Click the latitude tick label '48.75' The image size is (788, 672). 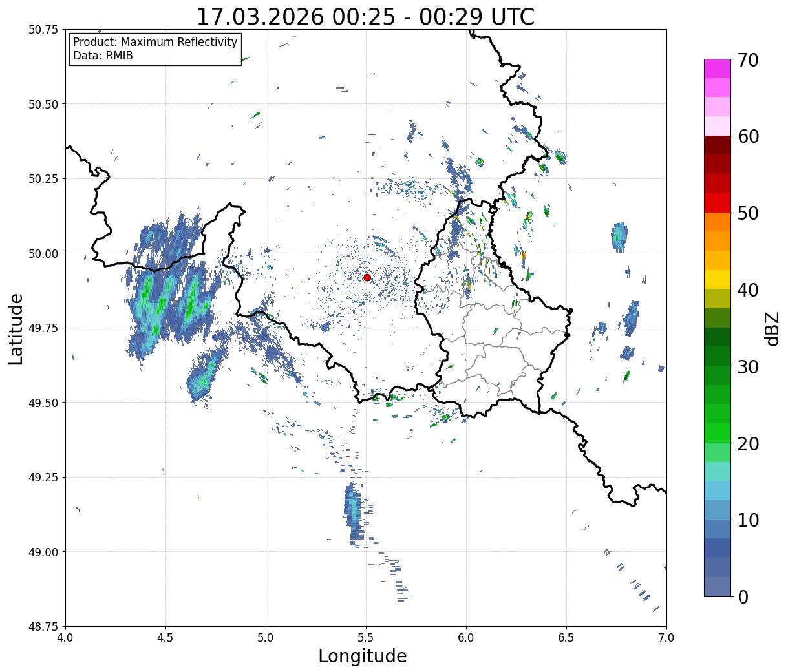(x=43, y=627)
